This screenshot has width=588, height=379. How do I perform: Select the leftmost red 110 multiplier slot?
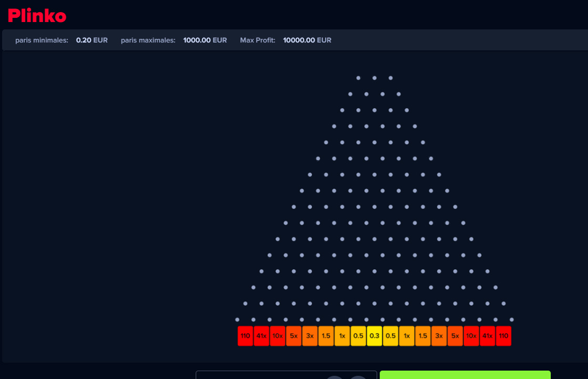coord(245,336)
